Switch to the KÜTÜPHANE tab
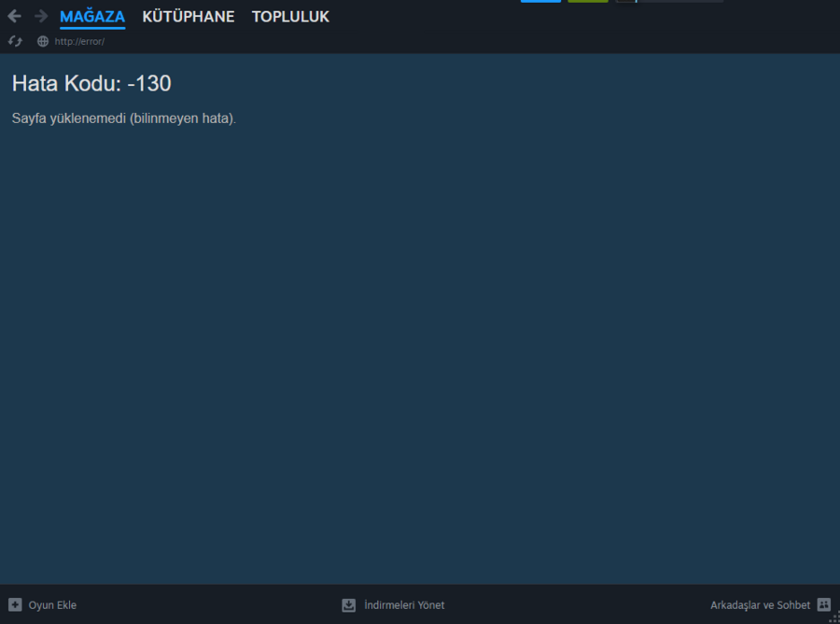 (188, 17)
